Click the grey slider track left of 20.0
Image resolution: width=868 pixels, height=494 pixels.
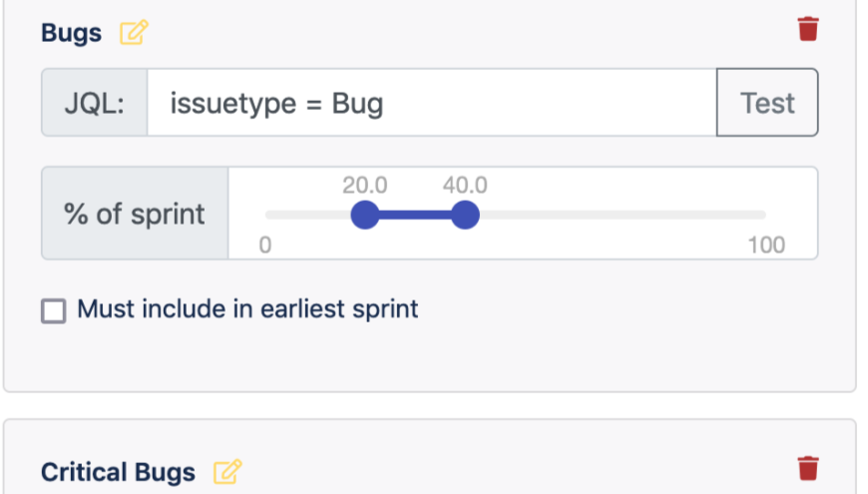coord(307,215)
